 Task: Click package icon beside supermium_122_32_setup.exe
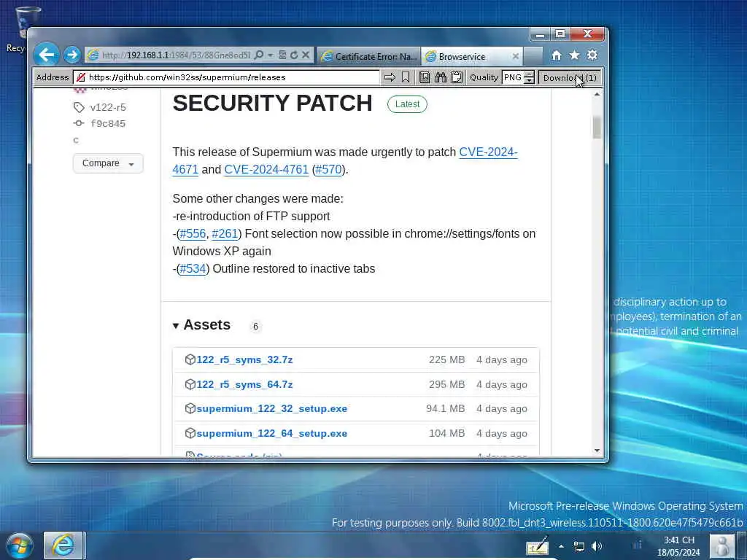pos(190,408)
